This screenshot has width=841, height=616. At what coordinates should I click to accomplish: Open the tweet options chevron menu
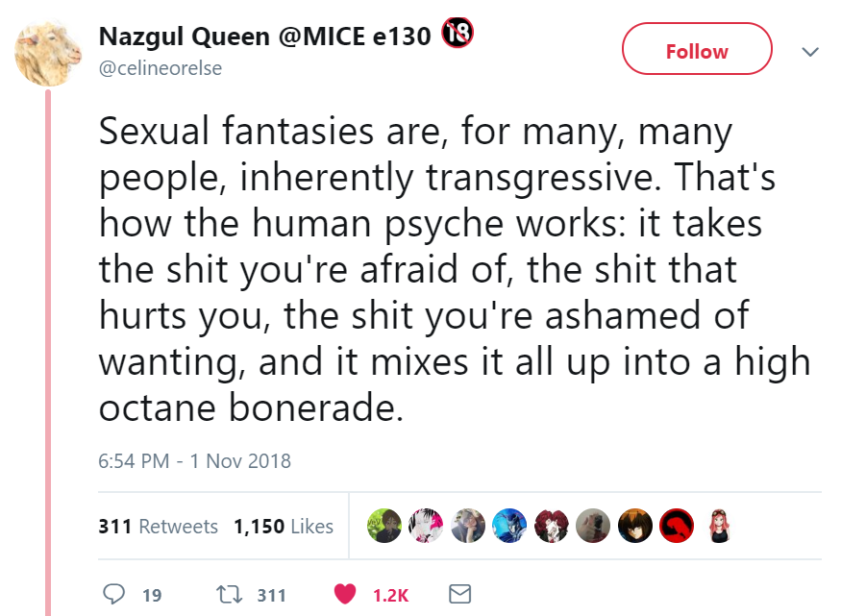[x=809, y=51]
